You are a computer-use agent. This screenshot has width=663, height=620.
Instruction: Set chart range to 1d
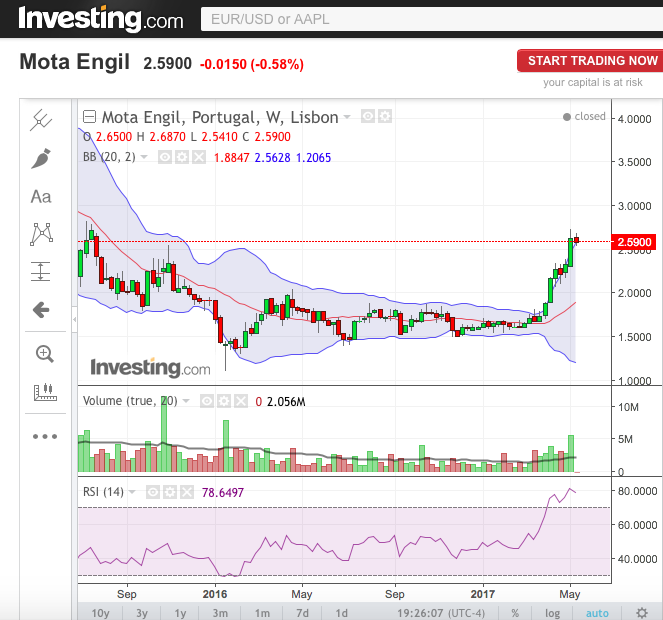[x=341, y=613]
